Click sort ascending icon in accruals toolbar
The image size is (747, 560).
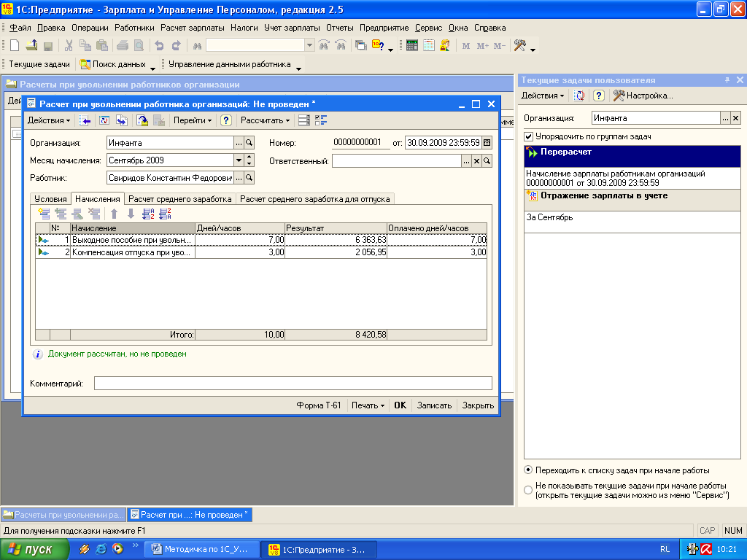pos(148,214)
